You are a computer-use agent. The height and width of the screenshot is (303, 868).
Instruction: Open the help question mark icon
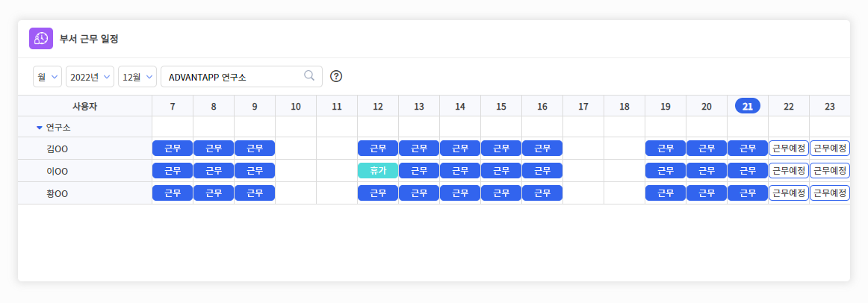pos(336,76)
